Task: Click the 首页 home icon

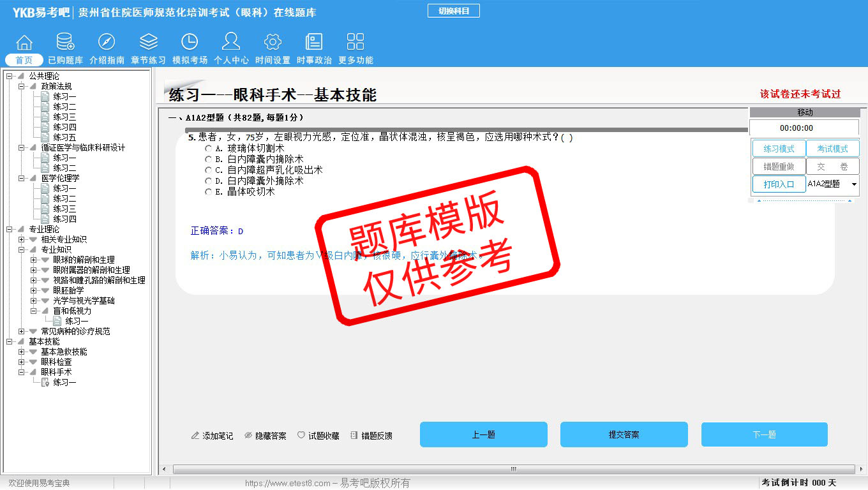Action: point(24,43)
